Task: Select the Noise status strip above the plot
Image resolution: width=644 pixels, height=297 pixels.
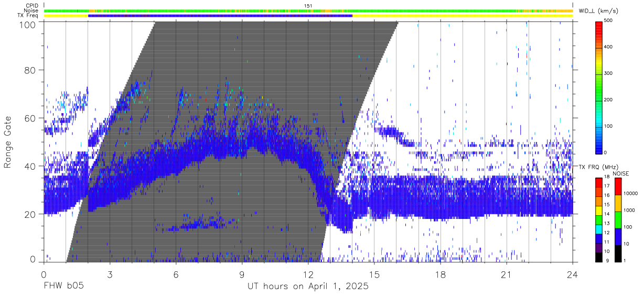Action: tap(308, 10)
